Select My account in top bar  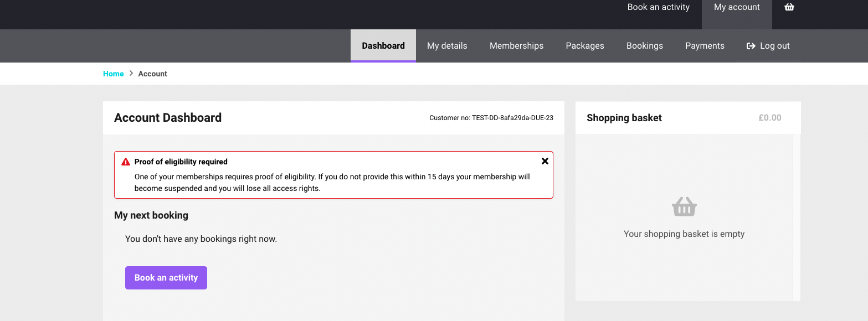[x=737, y=7]
